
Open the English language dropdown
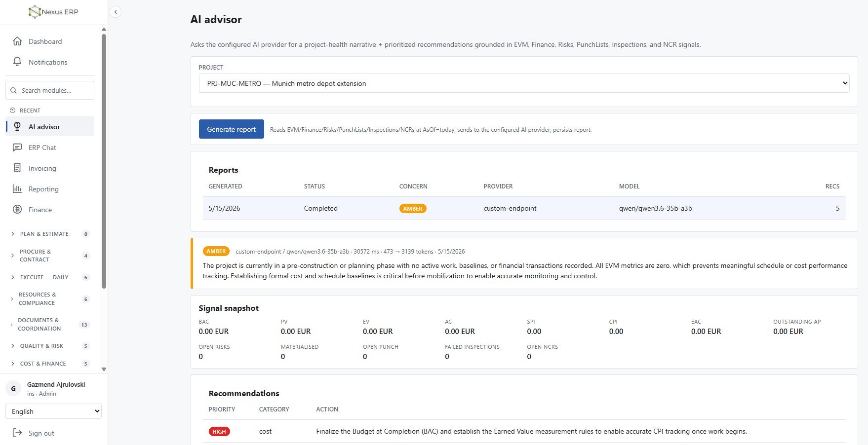tap(53, 411)
